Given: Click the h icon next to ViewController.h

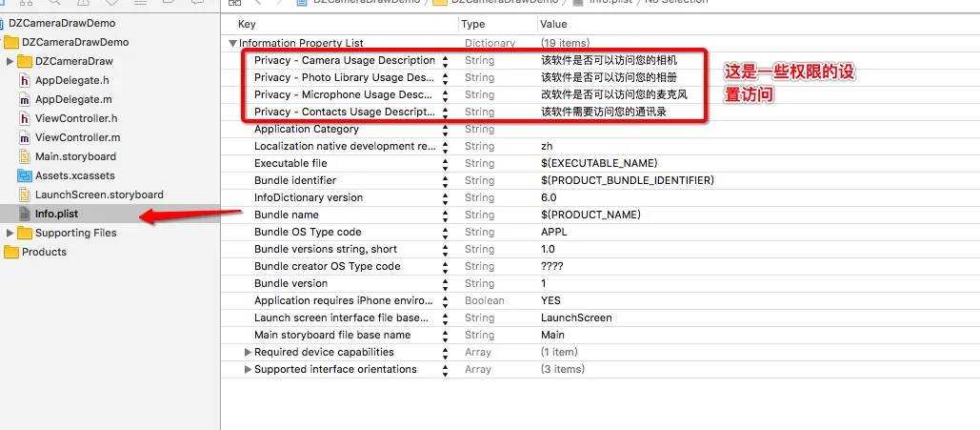Looking at the screenshot, I should pos(25,118).
